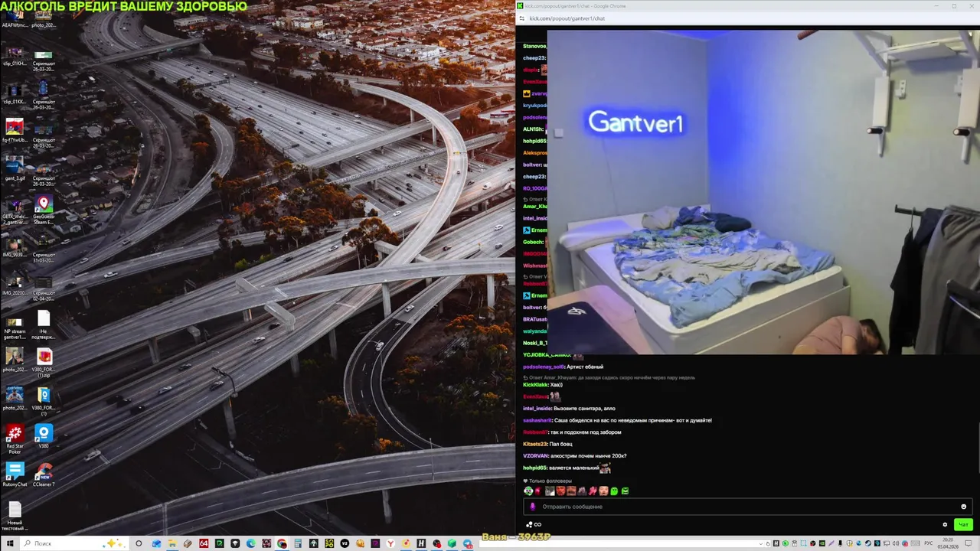The image size is (980, 551).
Task: Select the gant_3.gif file on the desktop
Action: click(x=15, y=169)
